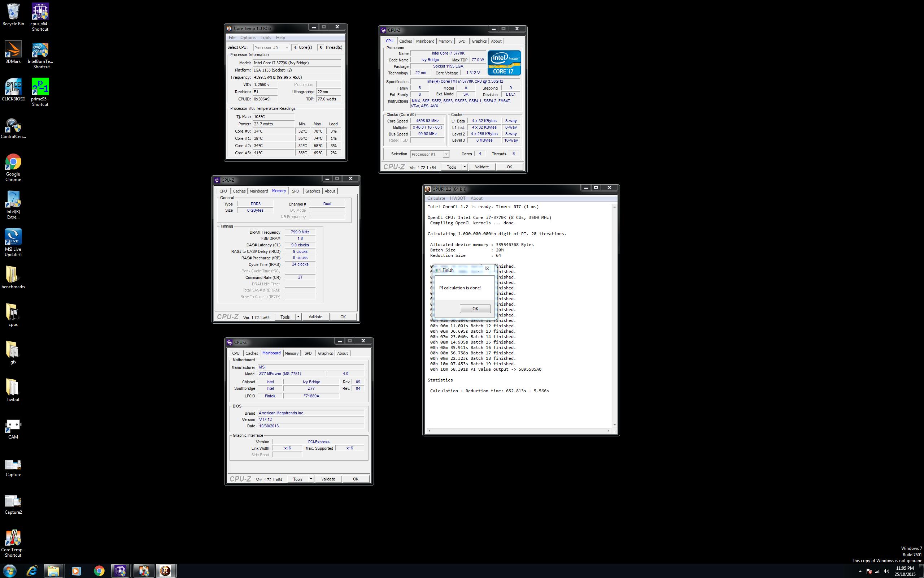924x578 pixels.
Task: Open the HWBOT menu in GPUPI
Action: (x=457, y=198)
